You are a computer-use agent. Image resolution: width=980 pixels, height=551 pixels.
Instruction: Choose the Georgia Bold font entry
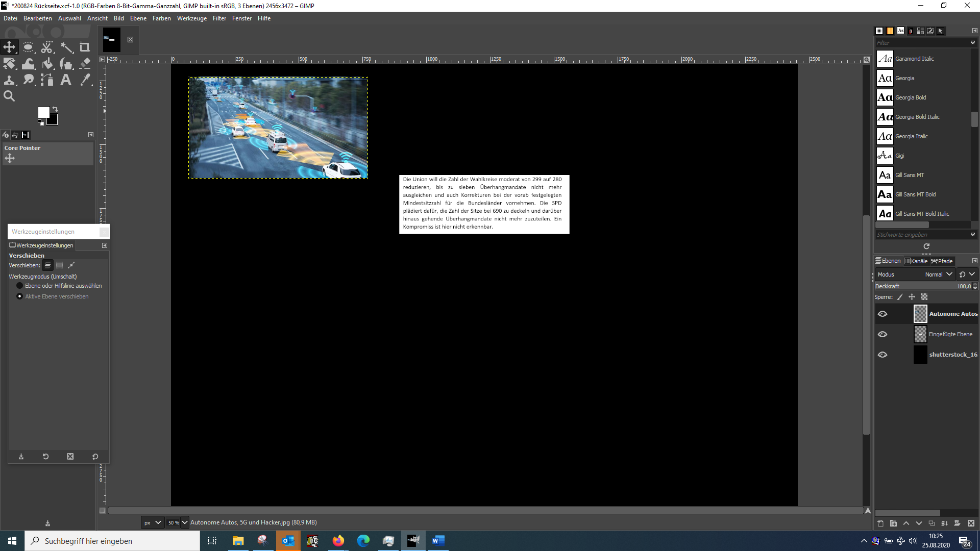pyautogui.click(x=910, y=97)
